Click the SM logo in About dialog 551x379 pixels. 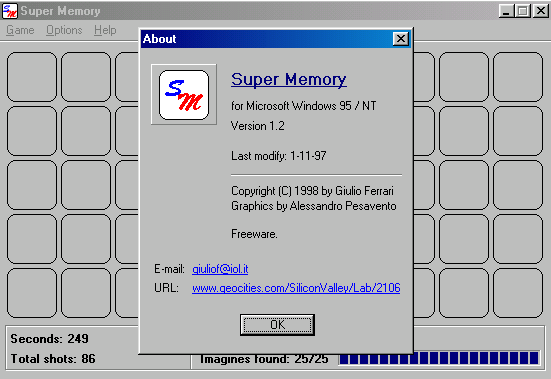coord(184,94)
